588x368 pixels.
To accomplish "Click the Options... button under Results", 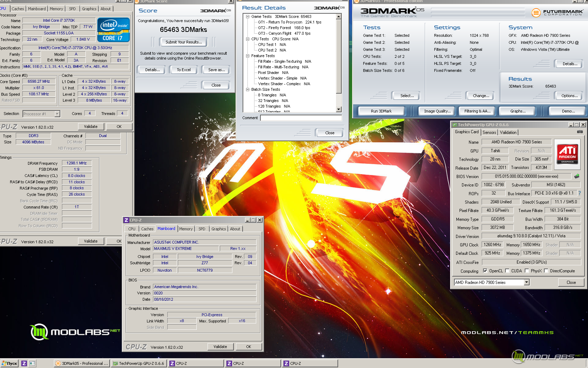I will (569, 96).
